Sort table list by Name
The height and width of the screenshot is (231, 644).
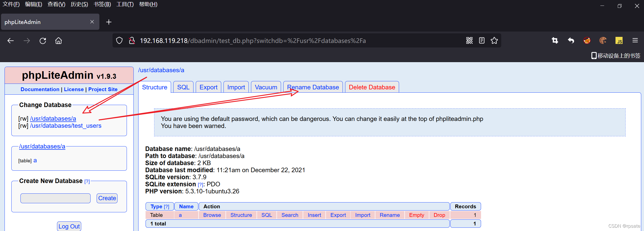point(186,207)
